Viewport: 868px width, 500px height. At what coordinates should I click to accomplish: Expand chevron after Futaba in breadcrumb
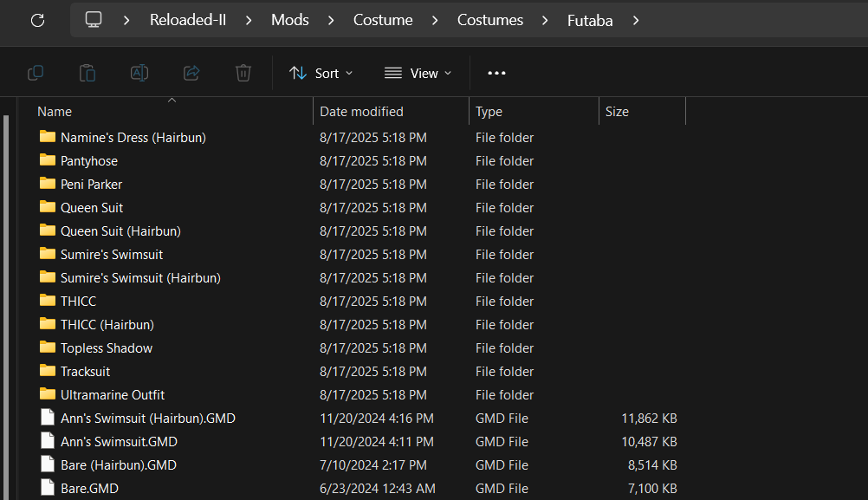click(636, 21)
